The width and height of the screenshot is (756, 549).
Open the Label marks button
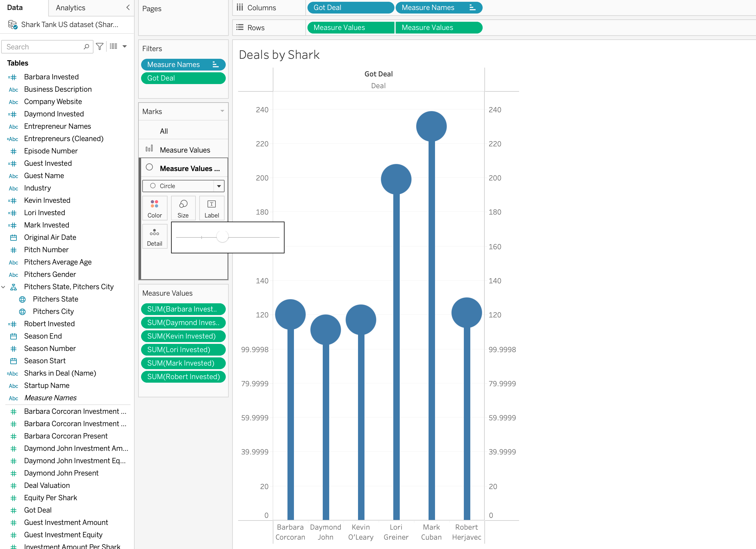click(x=211, y=208)
